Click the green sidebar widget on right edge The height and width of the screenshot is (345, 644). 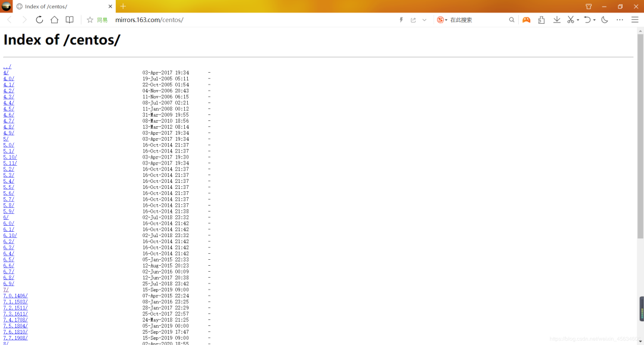(642, 309)
